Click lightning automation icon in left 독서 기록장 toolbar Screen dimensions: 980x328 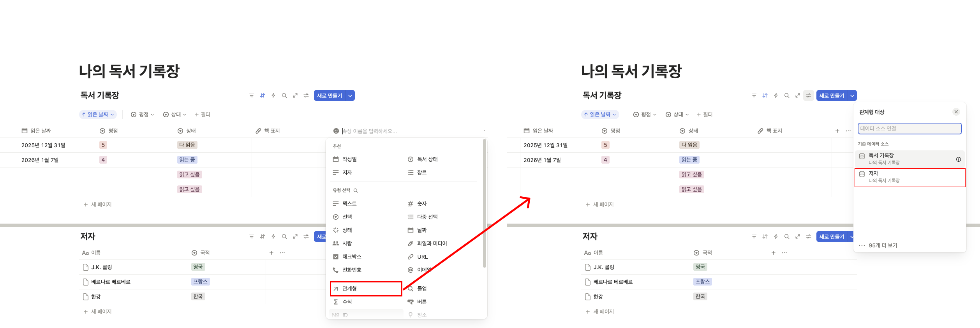[273, 95]
